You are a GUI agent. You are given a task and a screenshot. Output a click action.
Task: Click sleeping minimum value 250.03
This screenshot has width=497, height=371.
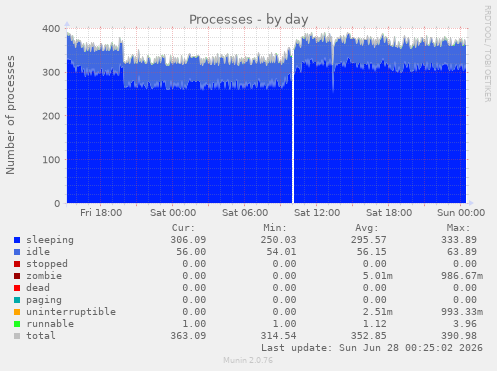pyautogui.click(x=278, y=240)
